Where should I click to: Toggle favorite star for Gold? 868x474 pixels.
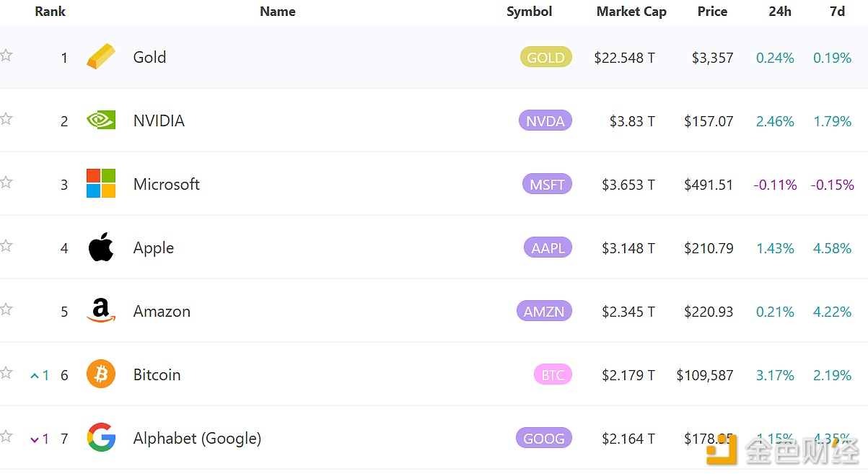(x=6, y=56)
